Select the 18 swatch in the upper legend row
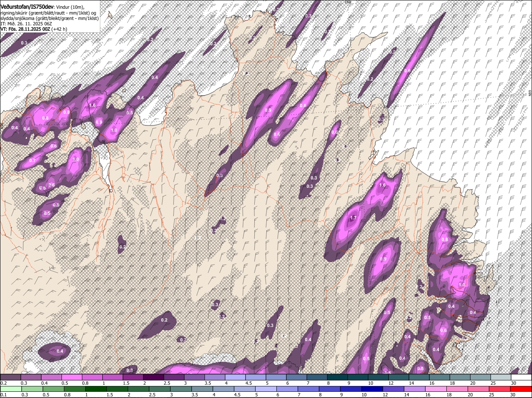The width and height of the screenshot is (532, 398). (460, 377)
